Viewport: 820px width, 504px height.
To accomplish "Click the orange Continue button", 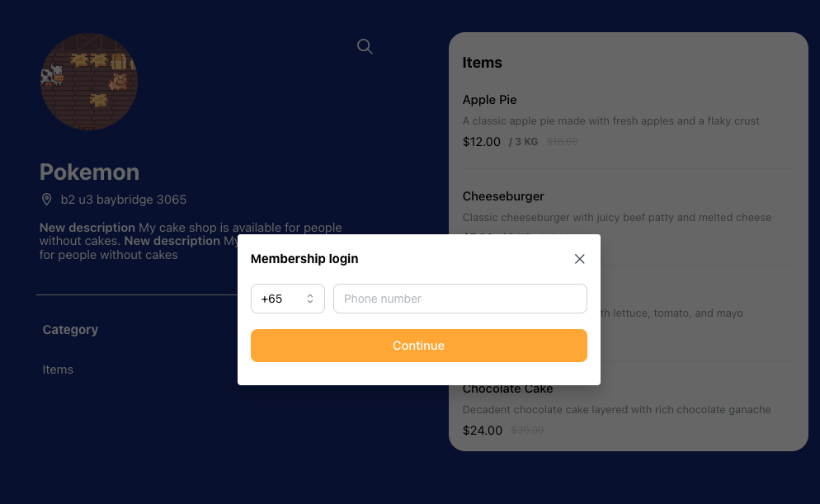I will click(419, 346).
